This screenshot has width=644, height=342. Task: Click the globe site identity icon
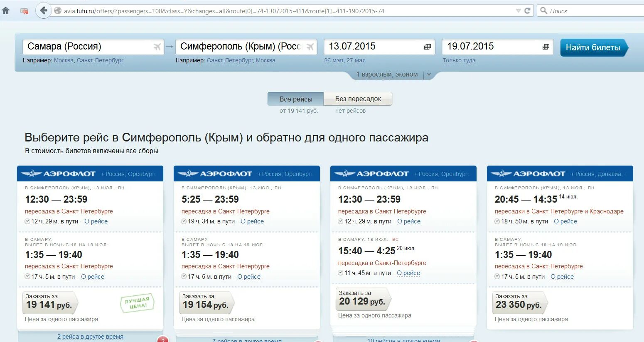(58, 11)
